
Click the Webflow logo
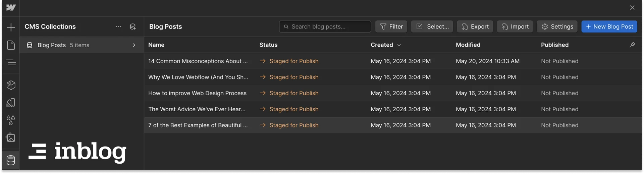coord(11,8)
